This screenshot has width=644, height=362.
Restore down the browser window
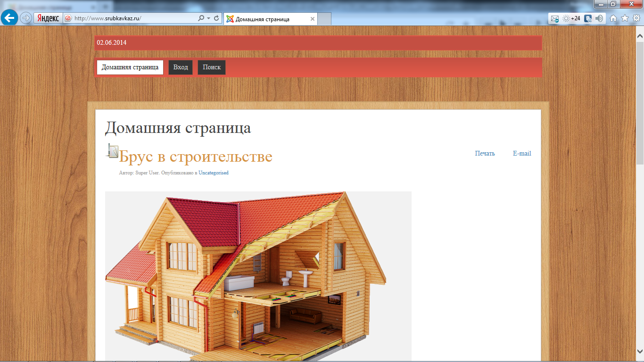click(x=613, y=4)
